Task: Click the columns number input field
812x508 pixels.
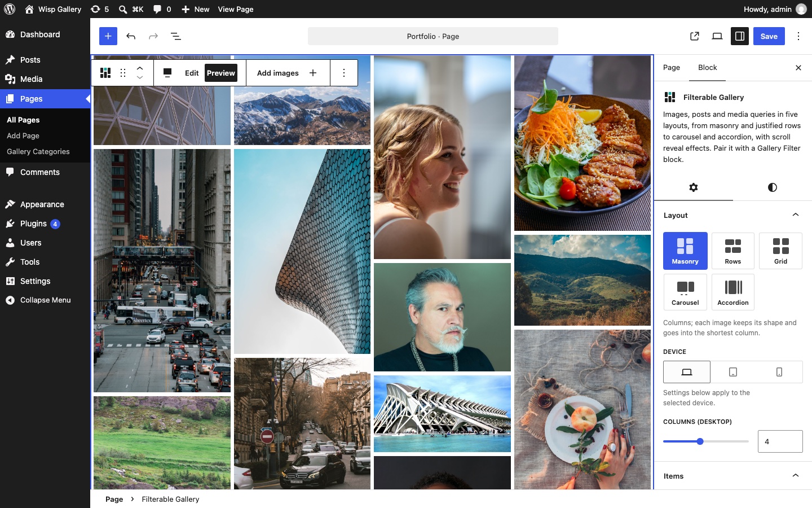Action: pos(780,441)
